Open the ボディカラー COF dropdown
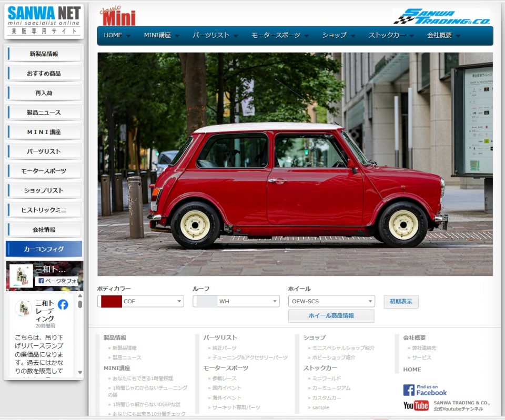 tap(141, 301)
